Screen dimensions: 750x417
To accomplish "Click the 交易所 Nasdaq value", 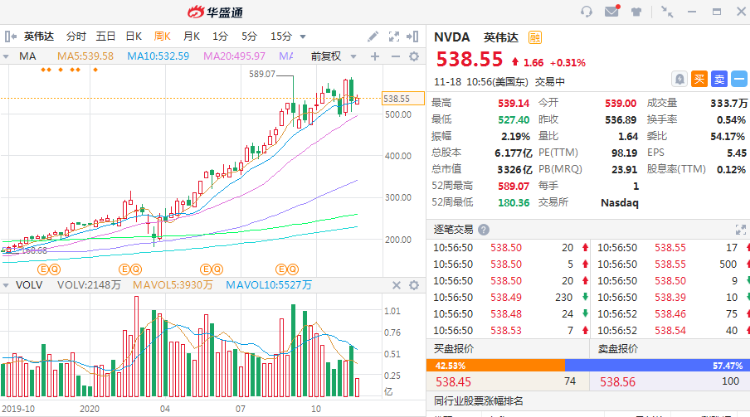I will pos(619,203).
